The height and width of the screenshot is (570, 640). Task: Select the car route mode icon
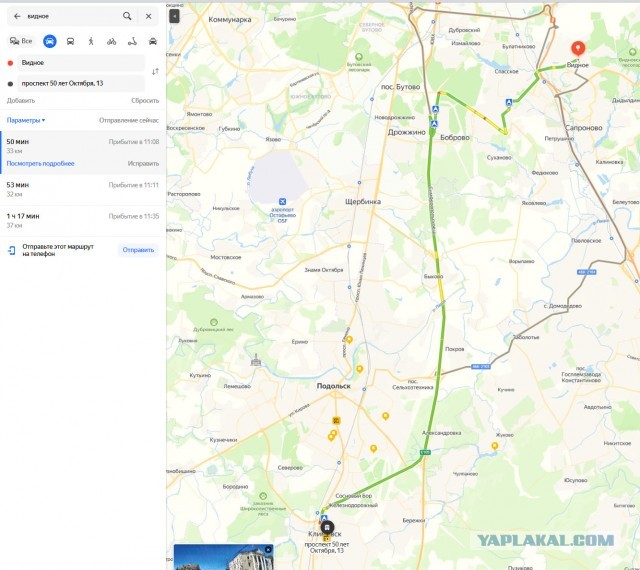[x=49, y=41]
